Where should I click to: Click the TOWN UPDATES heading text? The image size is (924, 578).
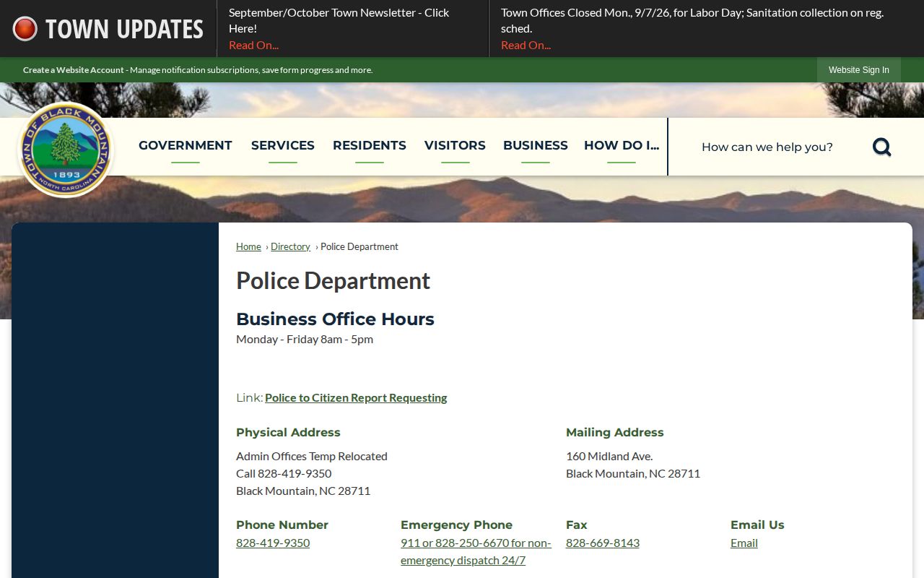[x=124, y=29]
